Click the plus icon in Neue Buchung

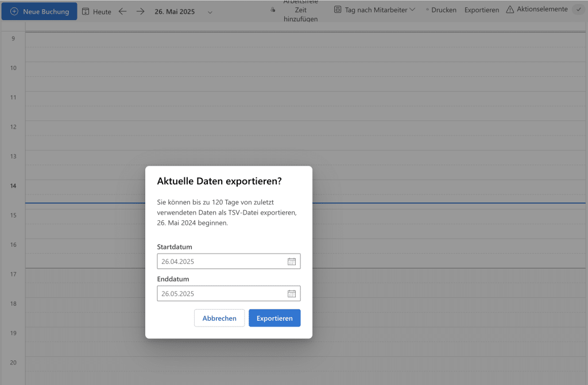(14, 11)
